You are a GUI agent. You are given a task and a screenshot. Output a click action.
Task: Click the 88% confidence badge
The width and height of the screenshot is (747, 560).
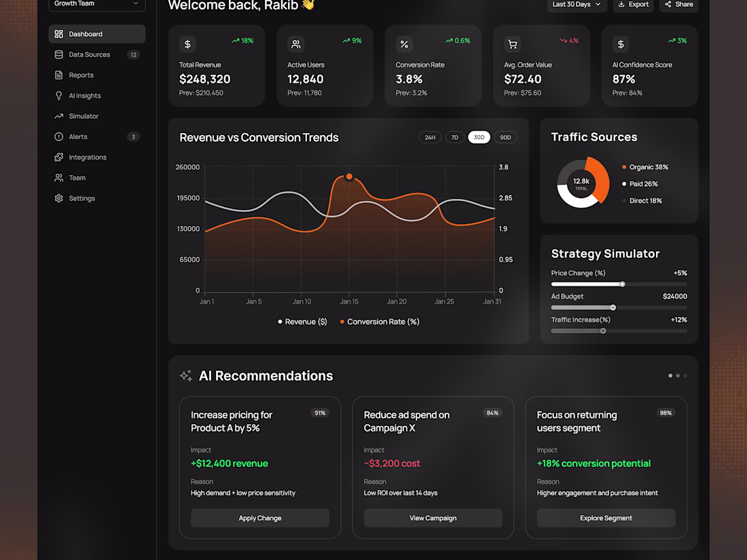click(x=666, y=413)
